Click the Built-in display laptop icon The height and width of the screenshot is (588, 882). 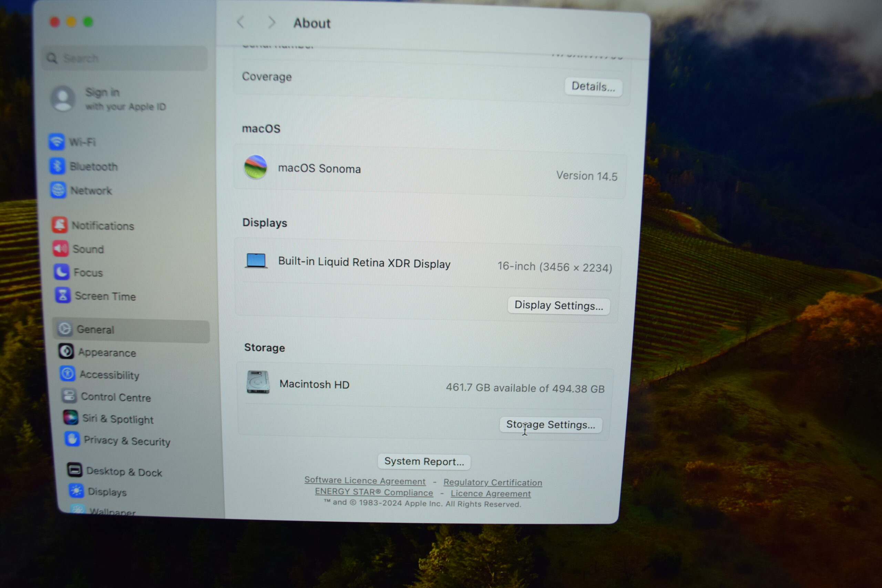pos(256,261)
